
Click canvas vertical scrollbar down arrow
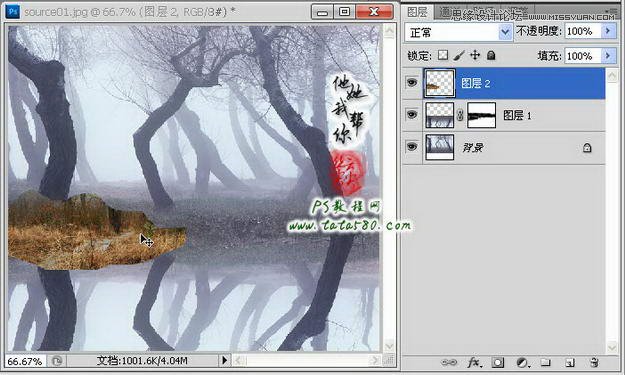pyautogui.click(x=389, y=346)
